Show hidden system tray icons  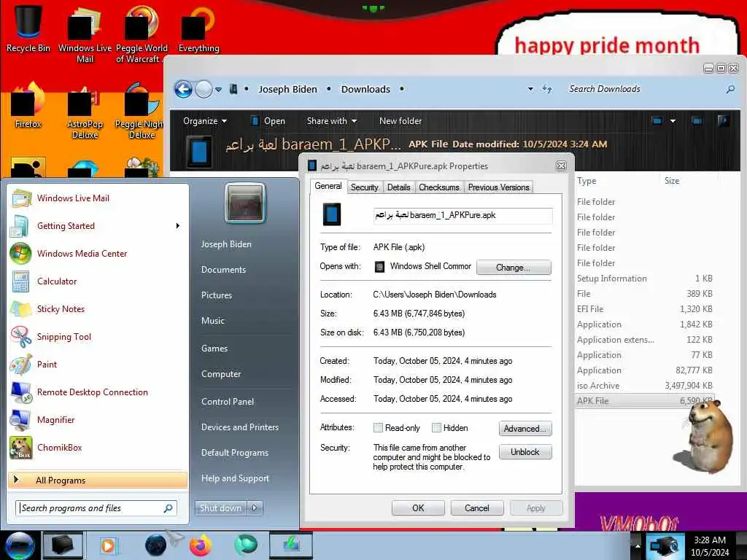[638, 545]
